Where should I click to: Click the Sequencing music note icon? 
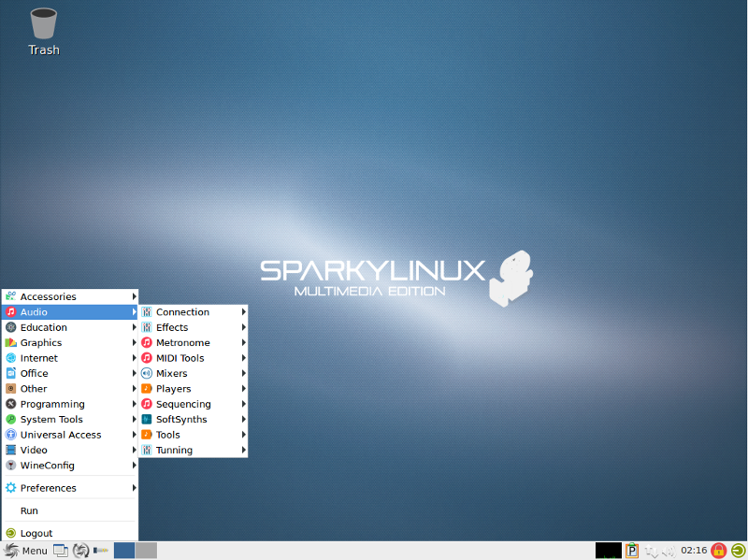point(147,404)
